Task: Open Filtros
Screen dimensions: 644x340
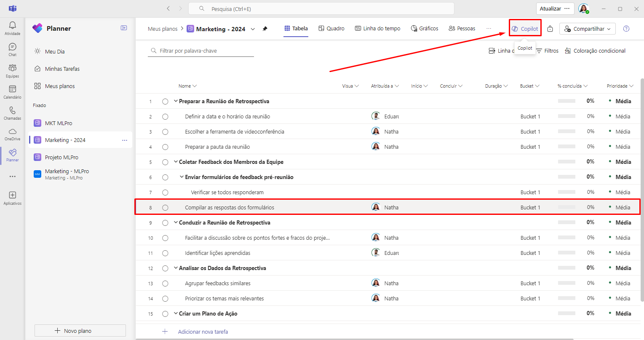Action: (x=547, y=51)
